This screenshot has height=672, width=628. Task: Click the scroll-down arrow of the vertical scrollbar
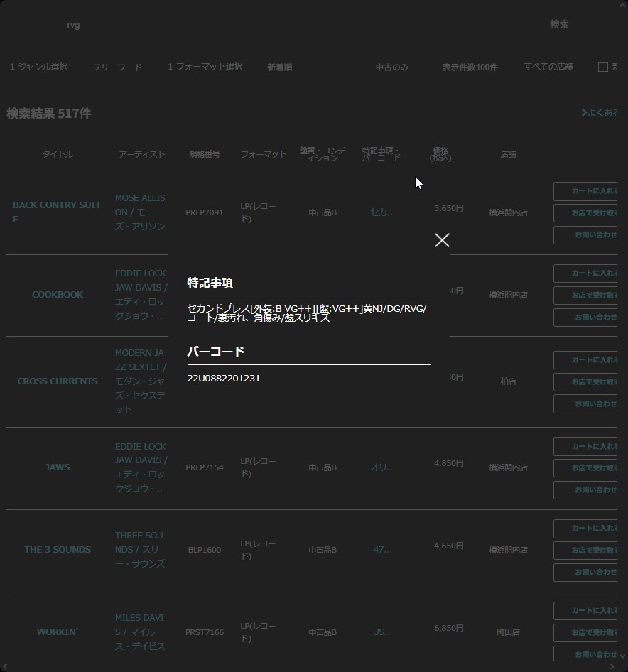click(622, 657)
